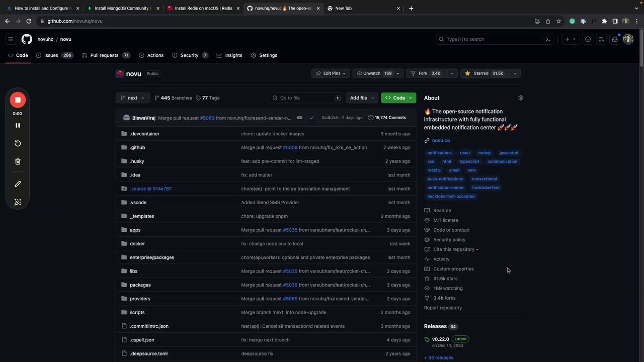Click the .devcontainer folder icon

pos(124,134)
